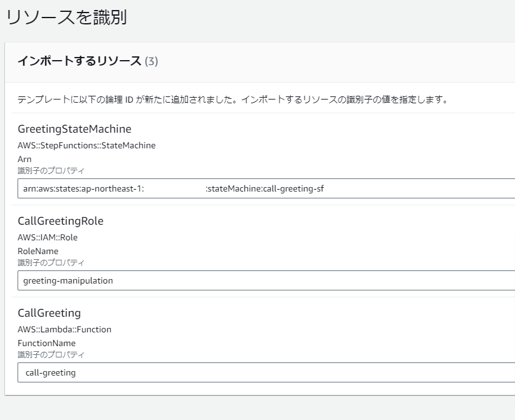Click the Arn field label
Image resolution: width=515 pixels, height=420 pixels.
click(24, 159)
